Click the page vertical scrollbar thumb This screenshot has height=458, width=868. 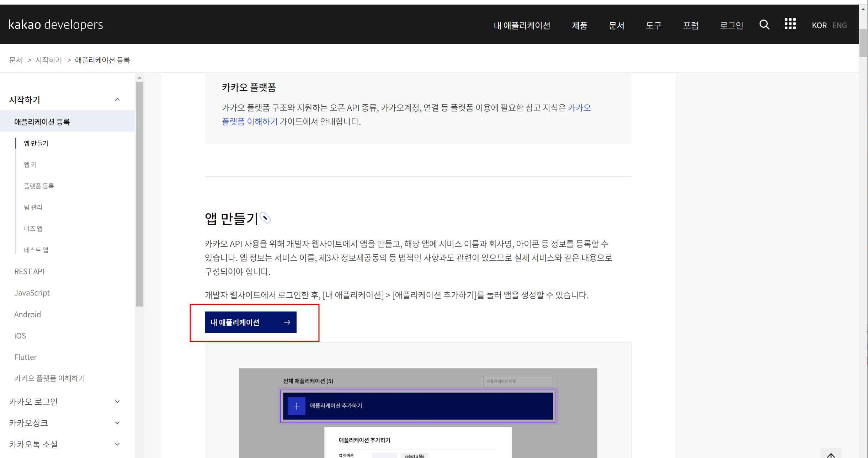point(863,43)
